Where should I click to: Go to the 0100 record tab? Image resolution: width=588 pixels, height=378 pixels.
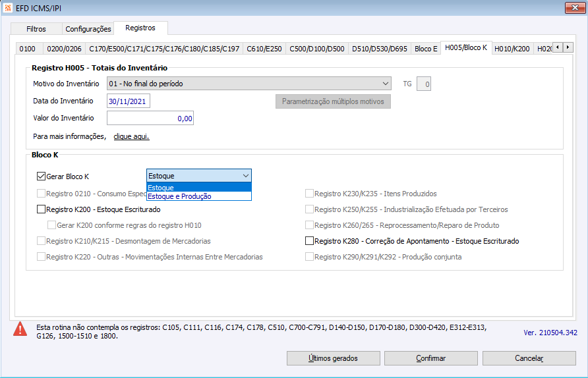[28, 49]
